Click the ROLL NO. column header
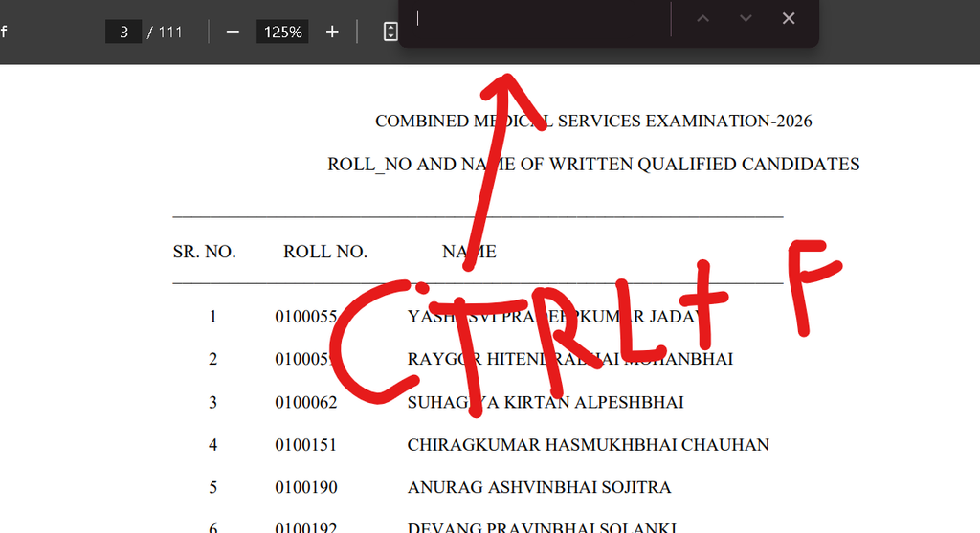 coord(325,252)
